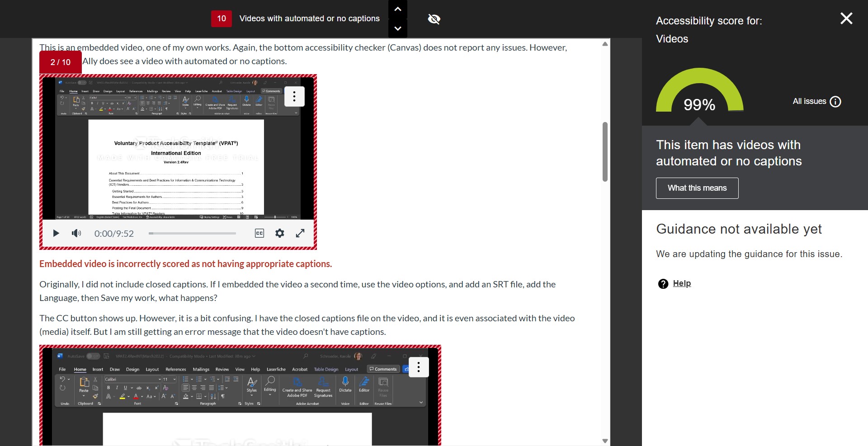Image resolution: width=868 pixels, height=446 pixels.
Task: Go to the previous issue with the up chevron
Action: point(398,9)
